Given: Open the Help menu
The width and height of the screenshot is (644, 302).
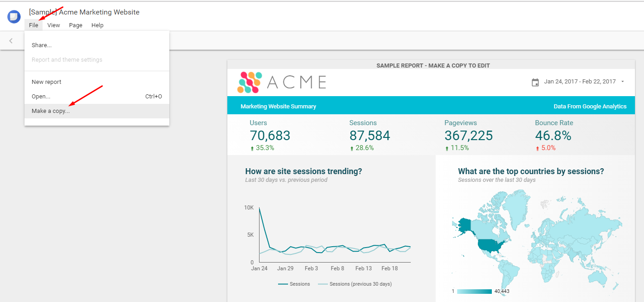Looking at the screenshot, I should click(x=97, y=25).
